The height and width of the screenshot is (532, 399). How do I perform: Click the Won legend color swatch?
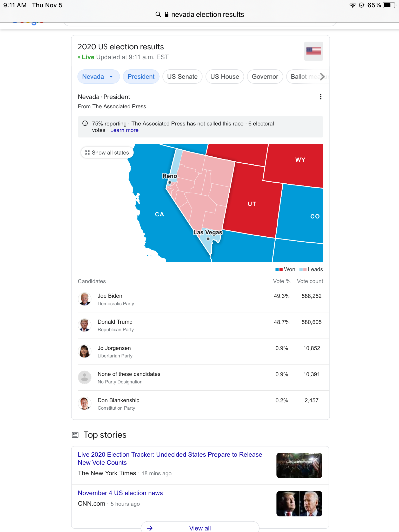(279, 269)
